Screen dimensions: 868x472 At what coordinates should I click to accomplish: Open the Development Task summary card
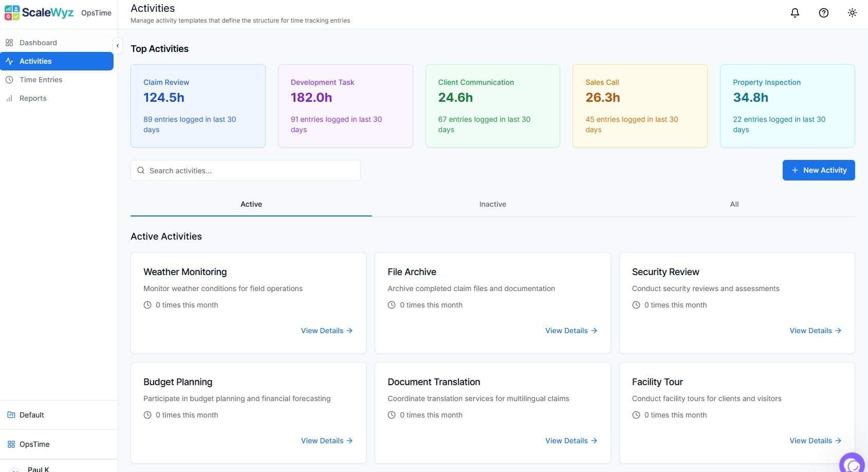345,106
